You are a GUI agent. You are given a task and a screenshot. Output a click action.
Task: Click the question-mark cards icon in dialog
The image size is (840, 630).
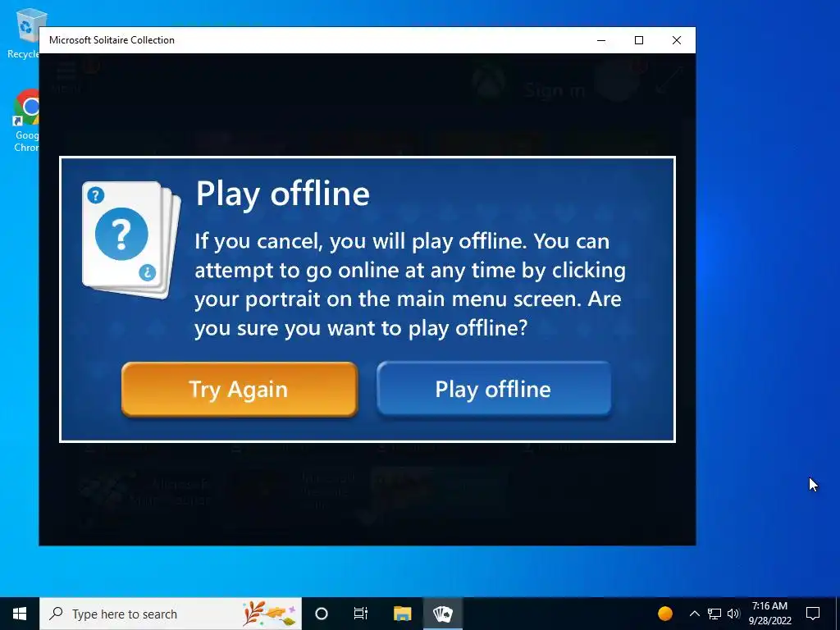coord(130,240)
